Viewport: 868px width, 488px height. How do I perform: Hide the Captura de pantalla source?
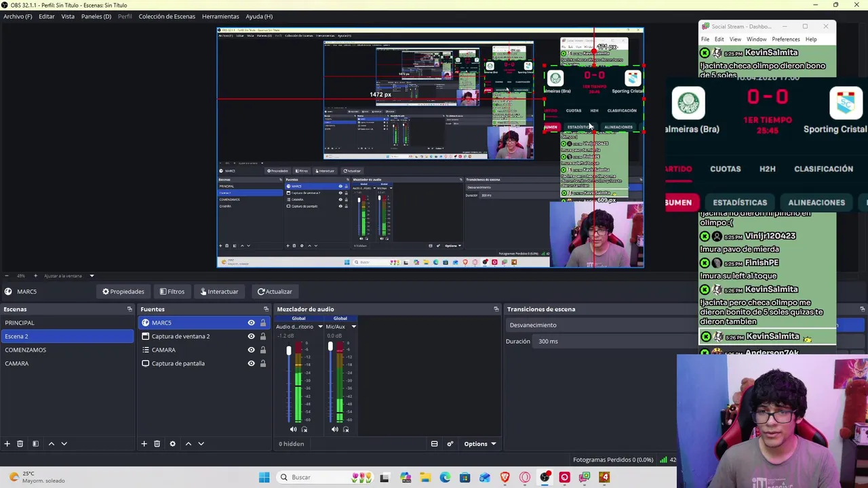coord(251,363)
